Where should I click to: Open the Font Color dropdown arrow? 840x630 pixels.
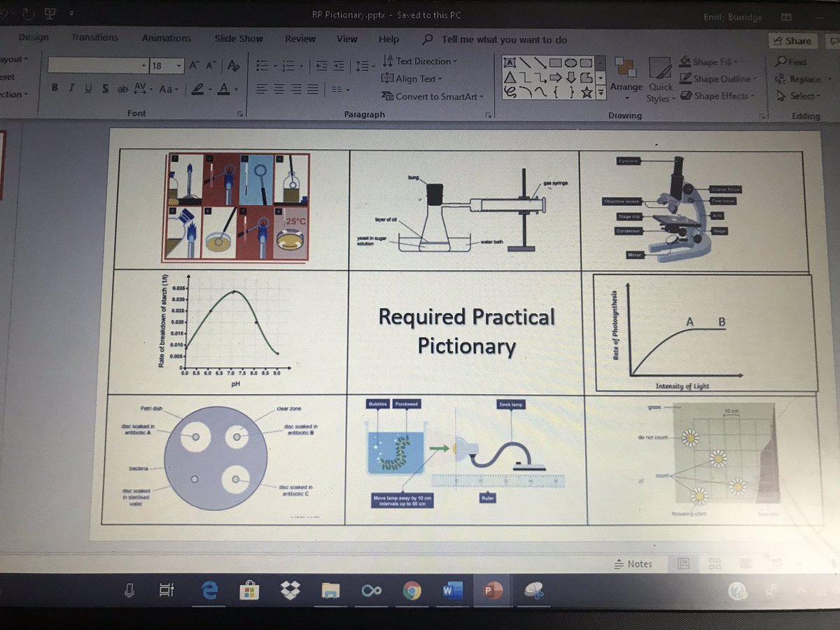pos(235,90)
